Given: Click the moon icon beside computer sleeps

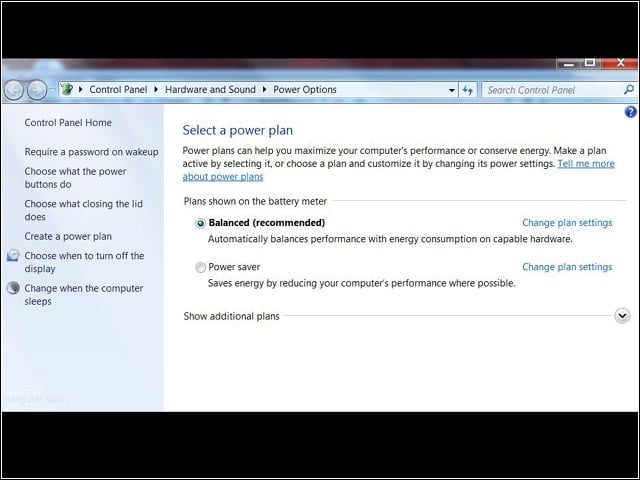Looking at the screenshot, I should coord(13,288).
